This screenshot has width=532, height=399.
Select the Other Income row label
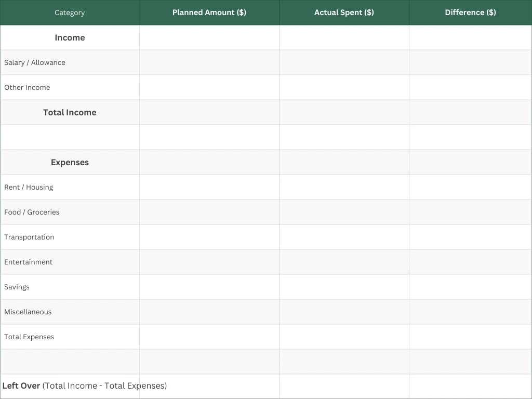tap(27, 87)
